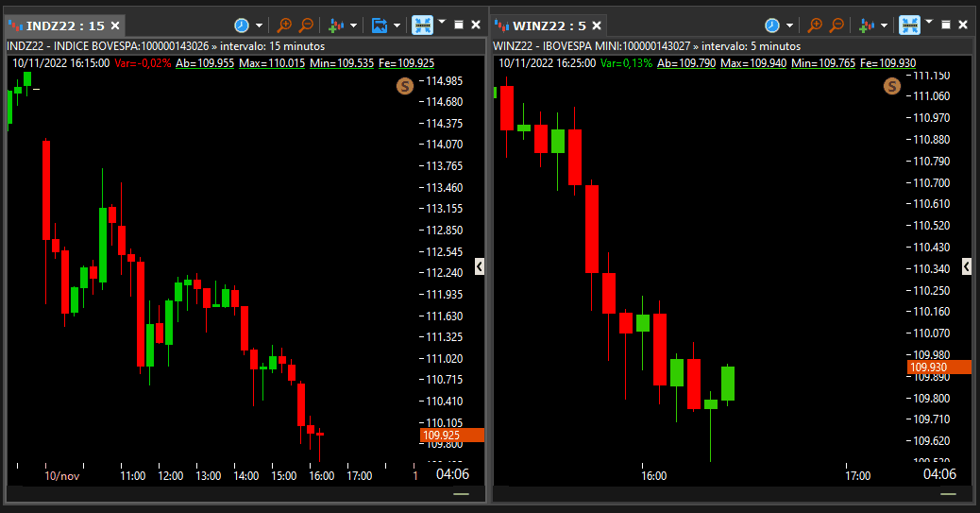Viewport: 980px width, 513px height.
Task: Open the time interval clock in INDZ22 chart
Action: coord(242,25)
